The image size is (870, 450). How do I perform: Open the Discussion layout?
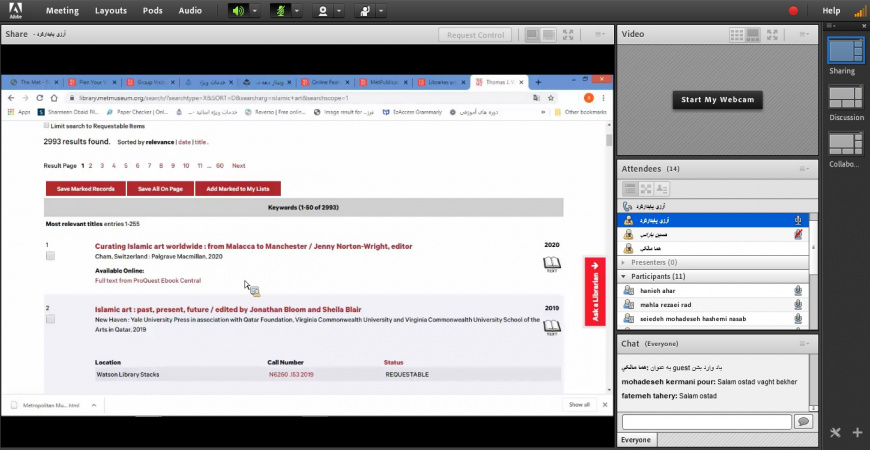click(846, 97)
